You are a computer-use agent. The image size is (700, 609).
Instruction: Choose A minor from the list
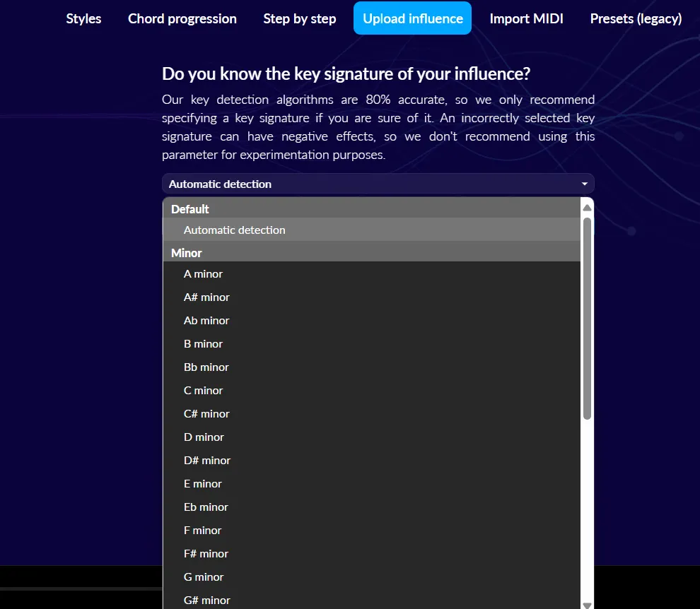(x=203, y=273)
